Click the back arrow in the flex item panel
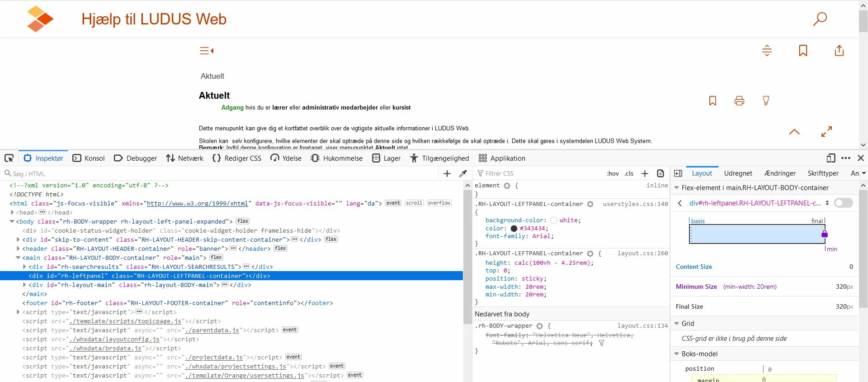Image resolution: width=868 pixels, height=382 pixels. [x=680, y=203]
